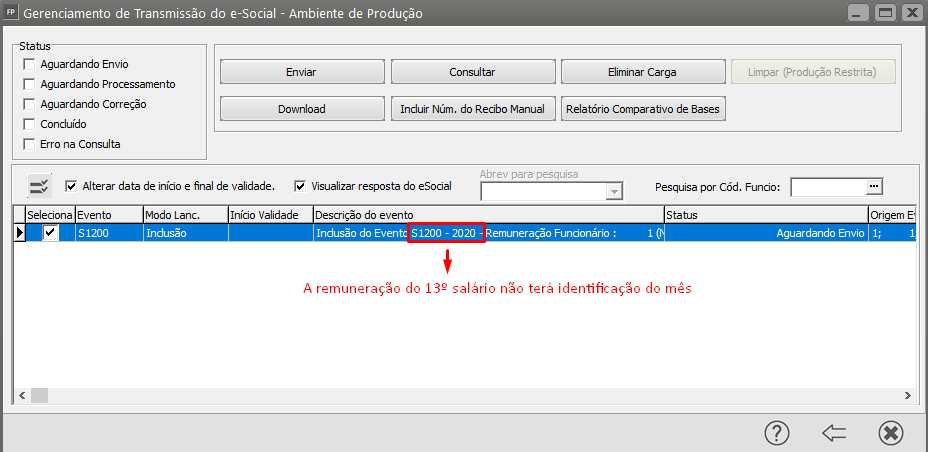Open the Abrev para pesquisa dropdown
Image resolution: width=928 pixels, height=452 pixels.
[x=615, y=192]
